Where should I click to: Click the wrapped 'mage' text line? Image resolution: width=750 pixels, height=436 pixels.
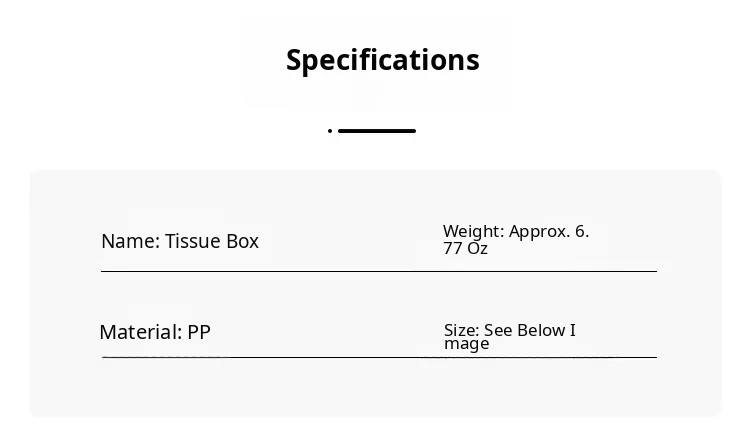coord(467,344)
